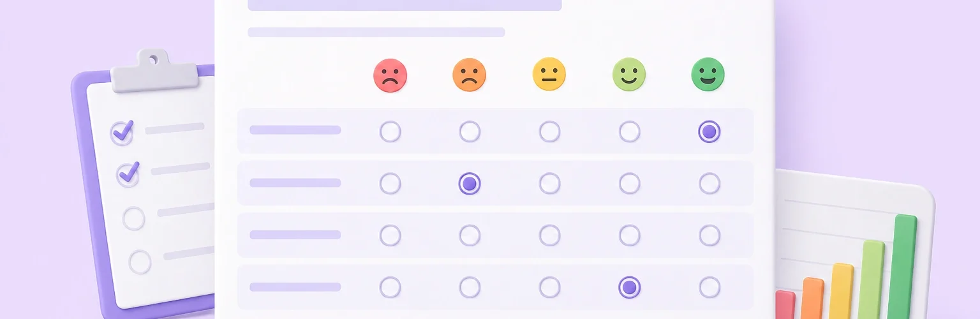Check the third empty clipboard circle

[133, 218]
